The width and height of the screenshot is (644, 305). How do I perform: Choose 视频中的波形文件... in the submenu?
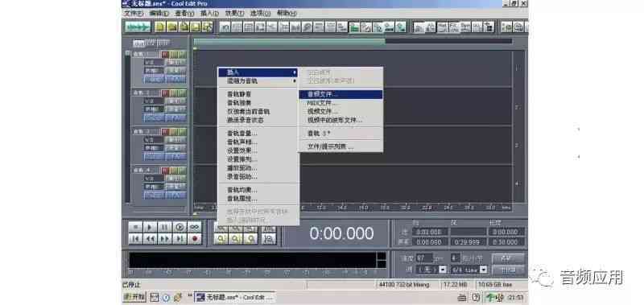pyautogui.click(x=341, y=120)
